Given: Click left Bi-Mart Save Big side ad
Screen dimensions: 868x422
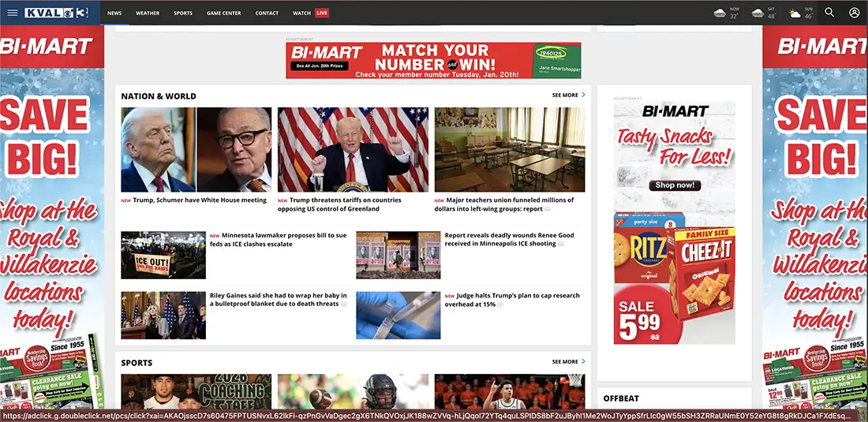Looking at the screenshot, I should point(52,217).
